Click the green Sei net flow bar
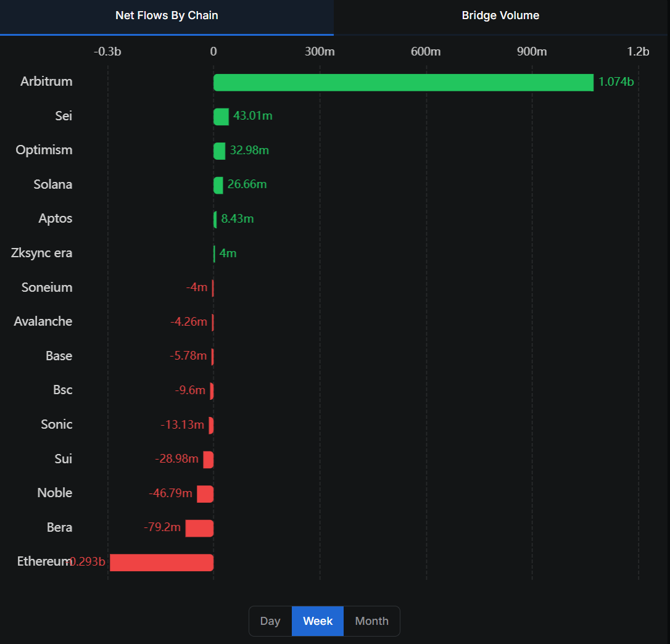Viewport: 670px width, 644px height. point(221,117)
